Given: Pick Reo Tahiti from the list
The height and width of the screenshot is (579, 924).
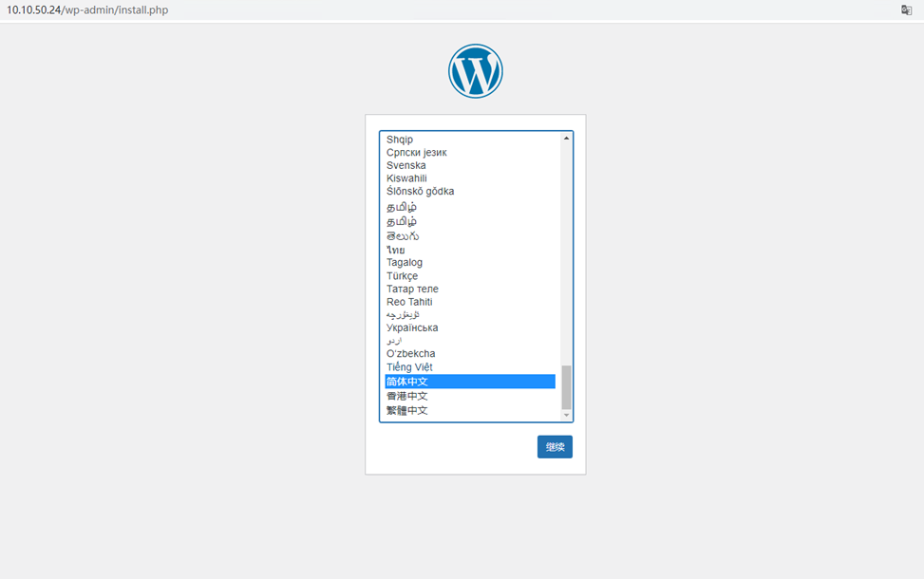Looking at the screenshot, I should [470, 302].
